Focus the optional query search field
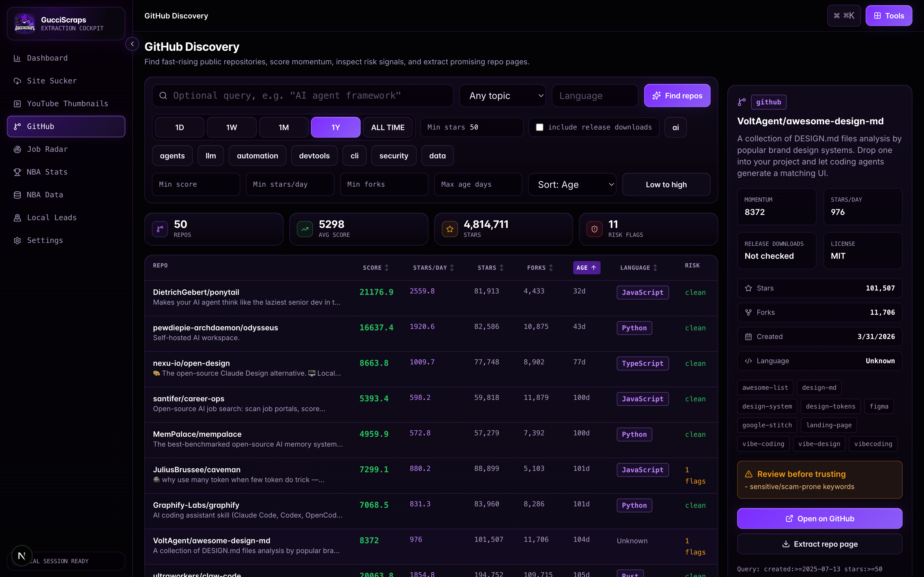Screen dimensions: 924x577 (302, 96)
